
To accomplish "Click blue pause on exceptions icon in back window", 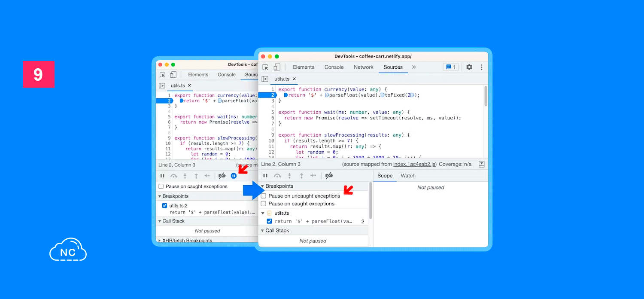I will point(234,176).
